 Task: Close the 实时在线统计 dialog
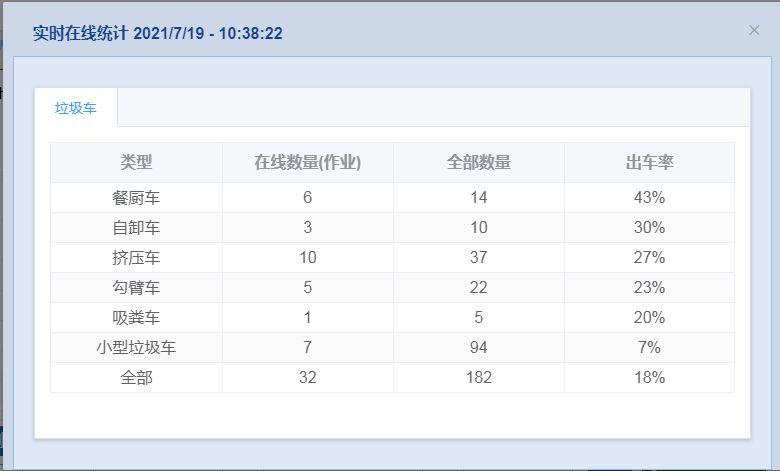click(x=754, y=30)
